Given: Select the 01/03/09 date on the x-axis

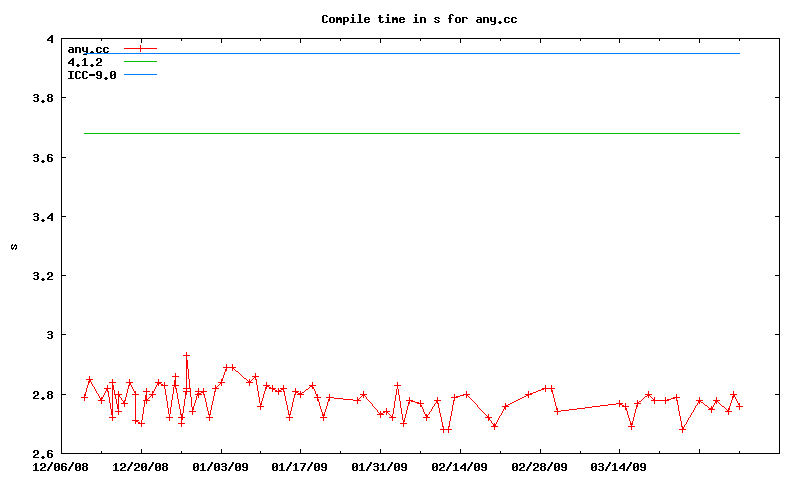Looking at the screenshot, I should pos(220,466).
